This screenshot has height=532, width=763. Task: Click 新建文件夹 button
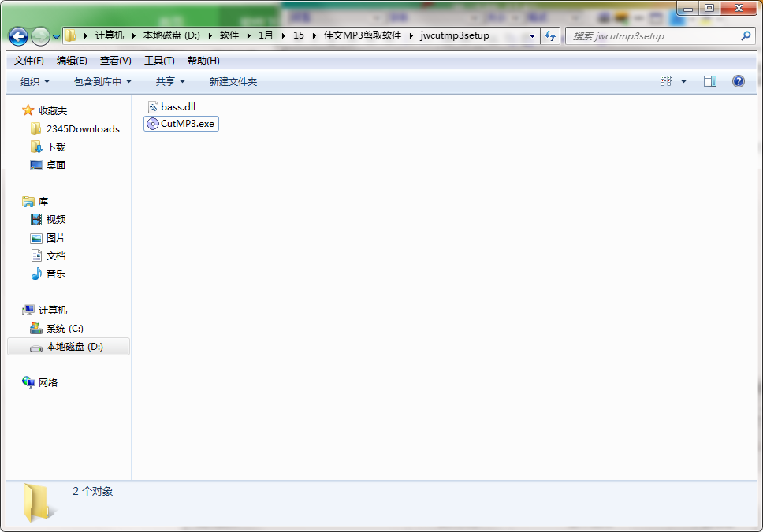[233, 82]
